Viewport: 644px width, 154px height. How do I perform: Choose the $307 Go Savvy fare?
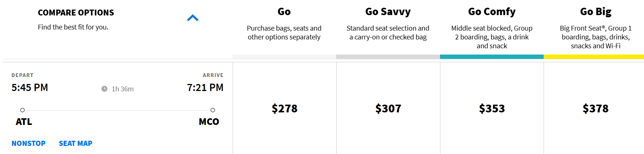pyautogui.click(x=388, y=109)
